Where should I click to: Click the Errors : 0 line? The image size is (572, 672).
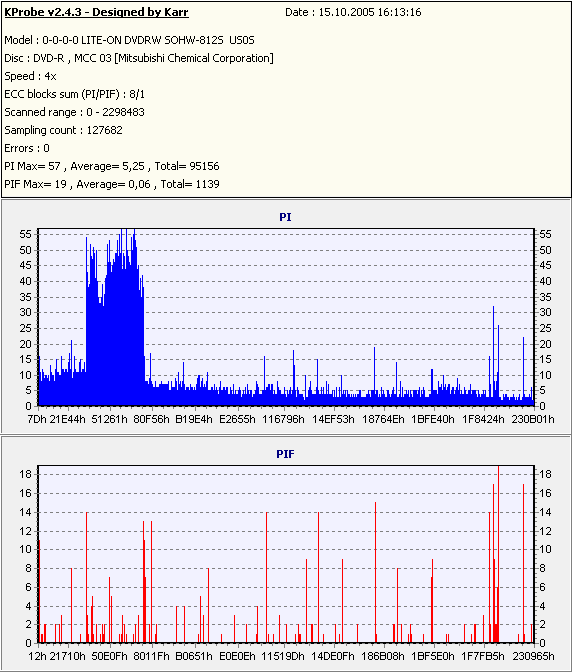coord(27,148)
